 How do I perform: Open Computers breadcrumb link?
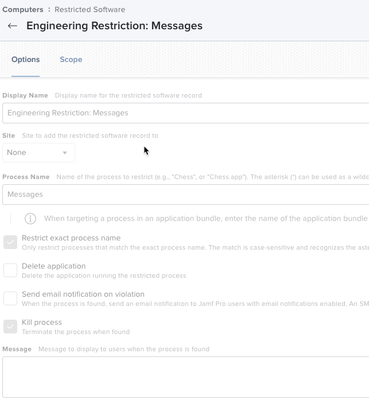(23, 9)
